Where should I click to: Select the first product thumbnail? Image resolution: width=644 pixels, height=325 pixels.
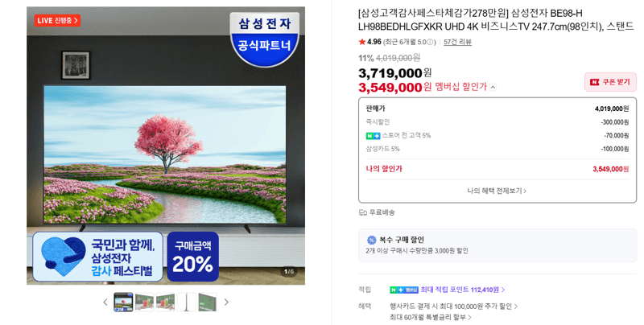(x=123, y=302)
